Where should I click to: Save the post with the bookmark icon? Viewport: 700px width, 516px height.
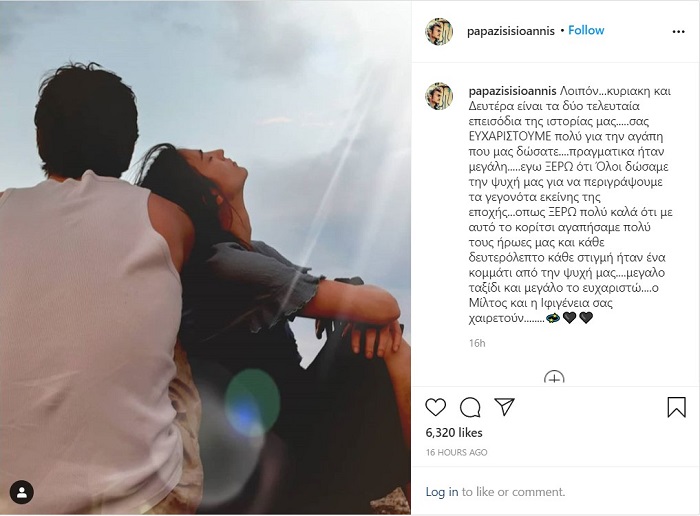(676, 407)
